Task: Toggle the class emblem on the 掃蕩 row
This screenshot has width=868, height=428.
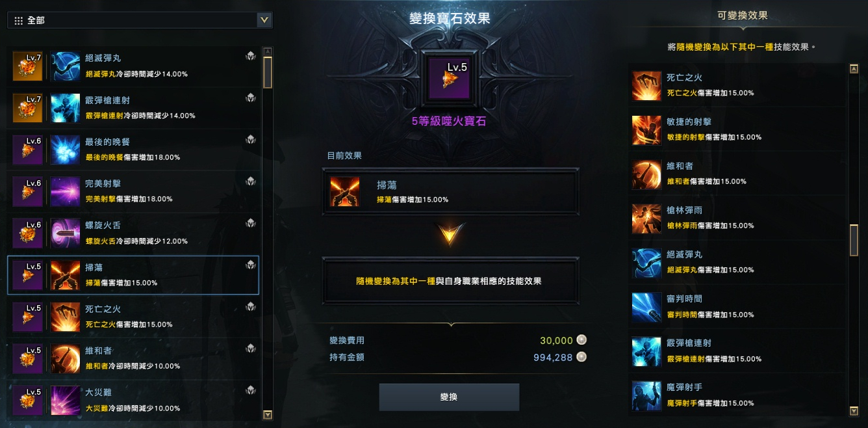Action: [250, 265]
